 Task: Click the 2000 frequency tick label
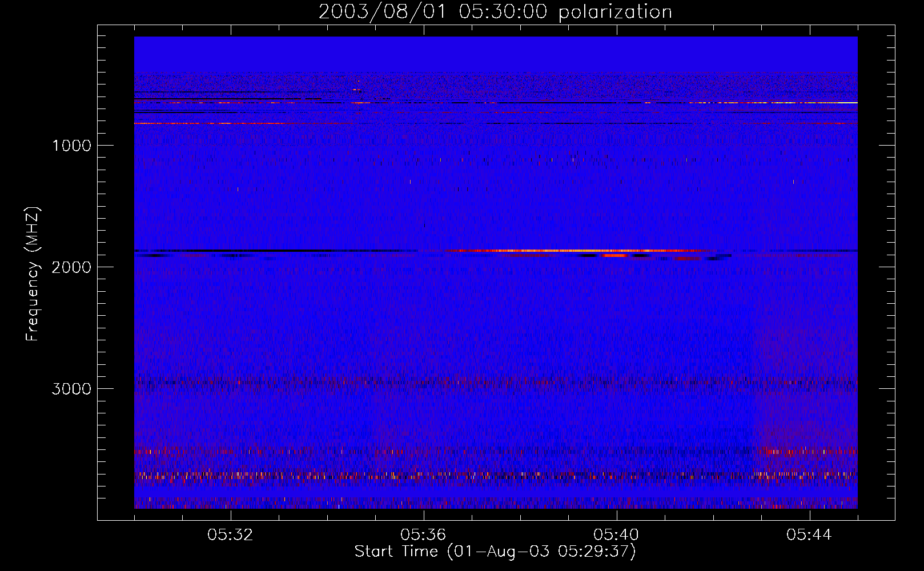[x=71, y=267]
